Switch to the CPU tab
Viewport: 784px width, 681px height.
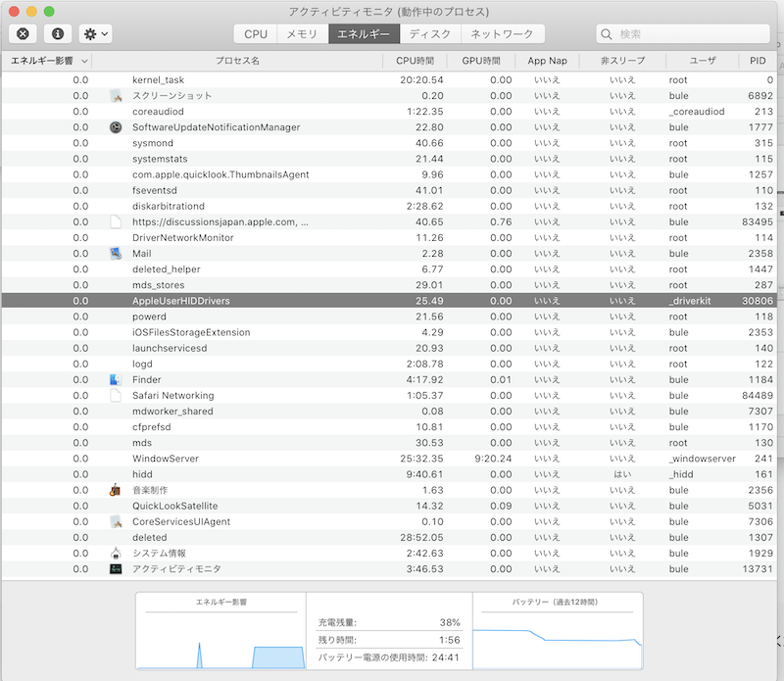[256, 34]
